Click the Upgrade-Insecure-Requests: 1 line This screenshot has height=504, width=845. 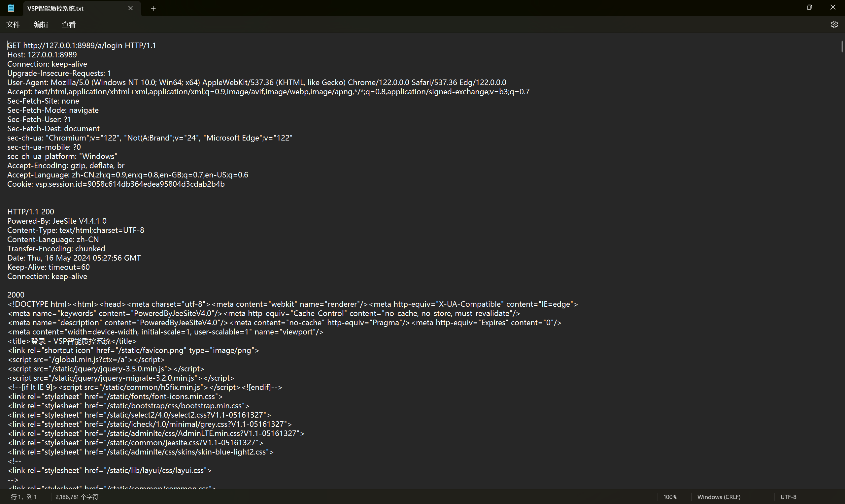pos(59,73)
